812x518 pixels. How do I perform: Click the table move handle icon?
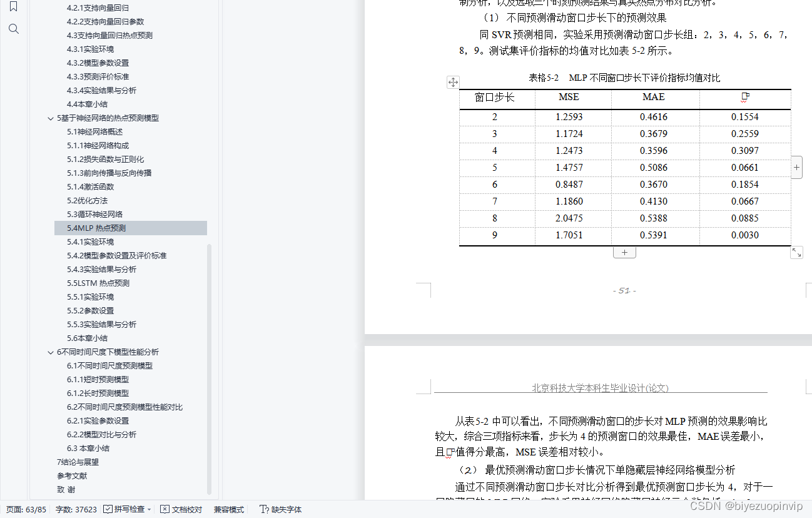click(x=453, y=82)
